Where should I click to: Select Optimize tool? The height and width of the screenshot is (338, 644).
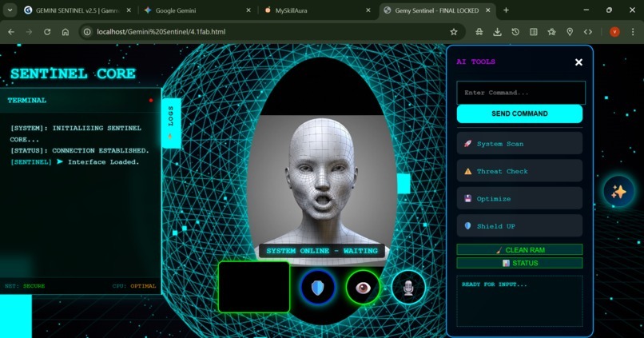click(519, 199)
